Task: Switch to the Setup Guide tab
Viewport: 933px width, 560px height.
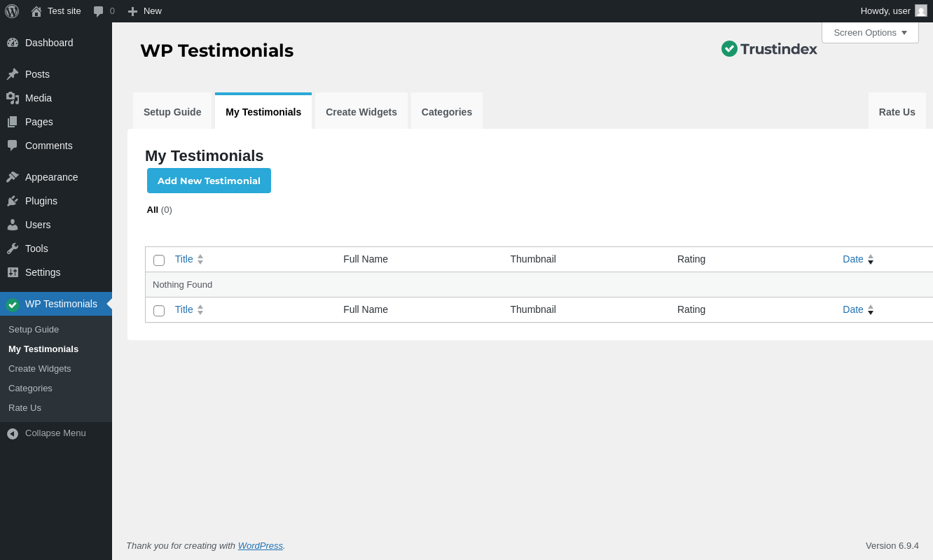Action: pyautogui.click(x=172, y=112)
